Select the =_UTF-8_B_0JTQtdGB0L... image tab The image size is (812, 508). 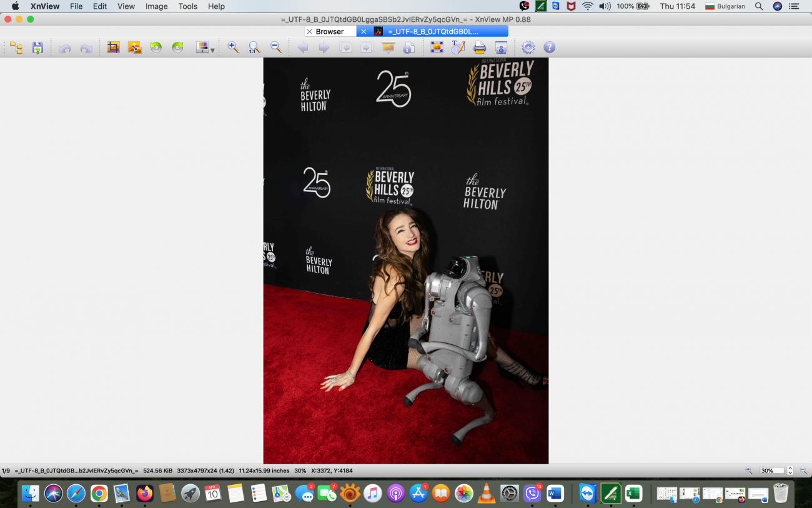(433, 31)
